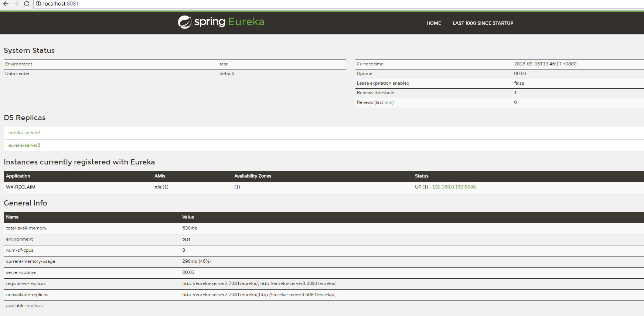Click the n/a (1) AMIs value
This screenshot has width=644, height=316.
click(161, 187)
